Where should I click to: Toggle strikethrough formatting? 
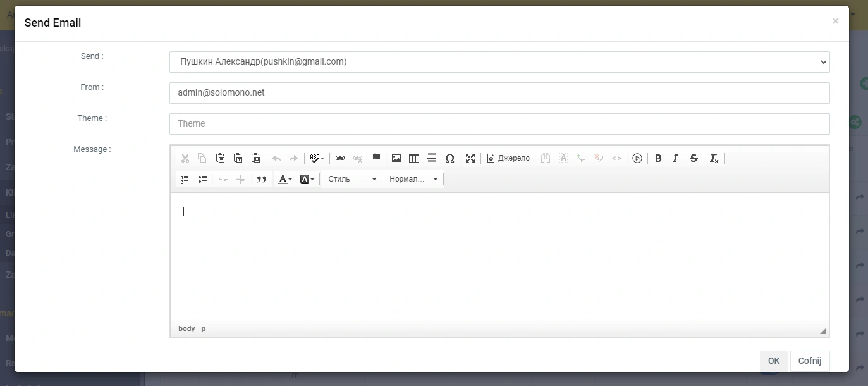pos(694,158)
